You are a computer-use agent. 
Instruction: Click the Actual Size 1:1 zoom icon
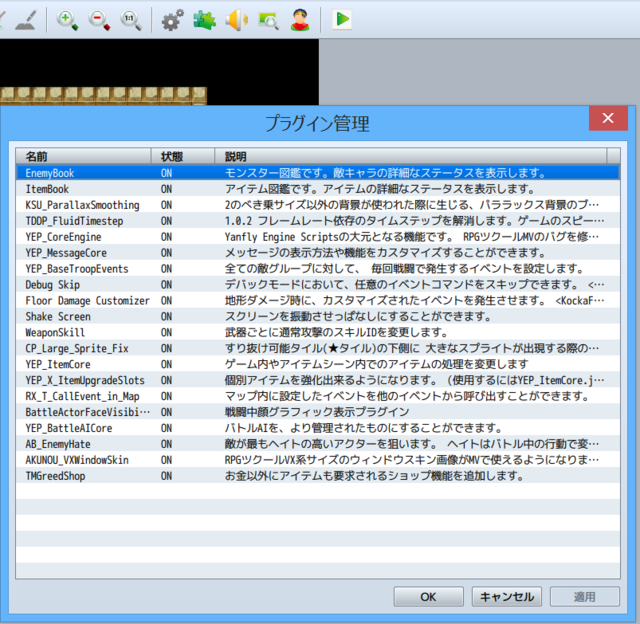[131, 20]
